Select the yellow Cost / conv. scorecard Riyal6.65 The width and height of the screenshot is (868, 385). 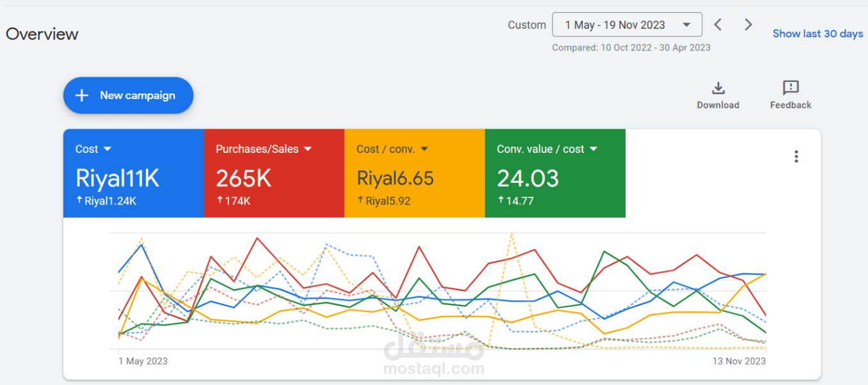pos(414,173)
